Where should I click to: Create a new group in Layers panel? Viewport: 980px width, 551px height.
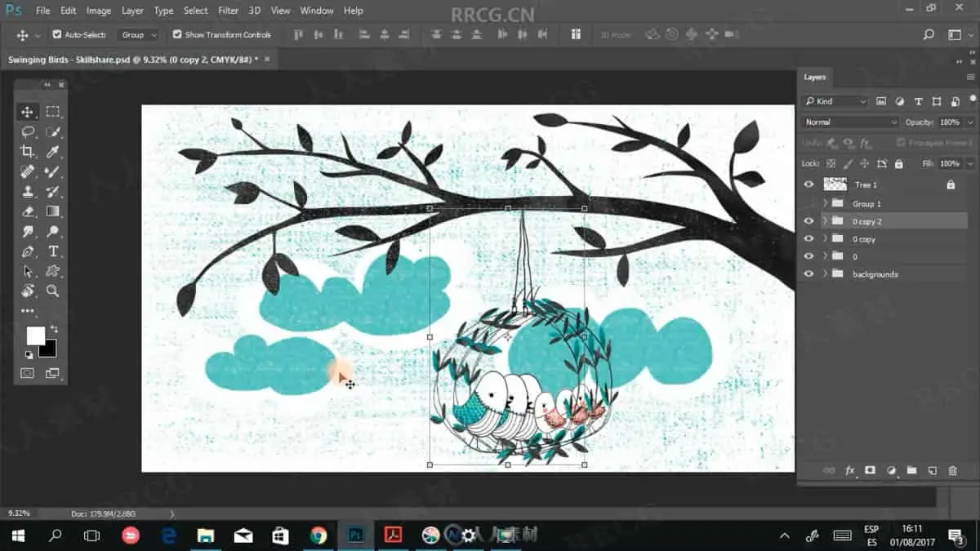pos(911,471)
